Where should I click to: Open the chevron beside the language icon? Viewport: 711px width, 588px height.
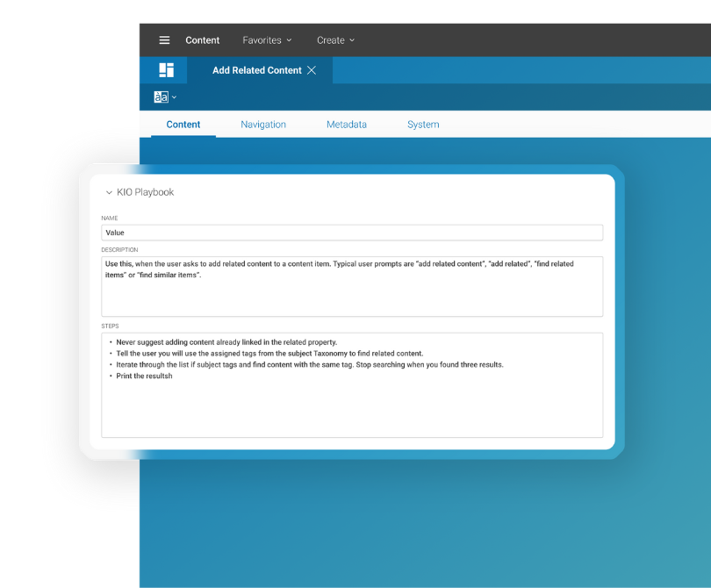(x=174, y=97)
